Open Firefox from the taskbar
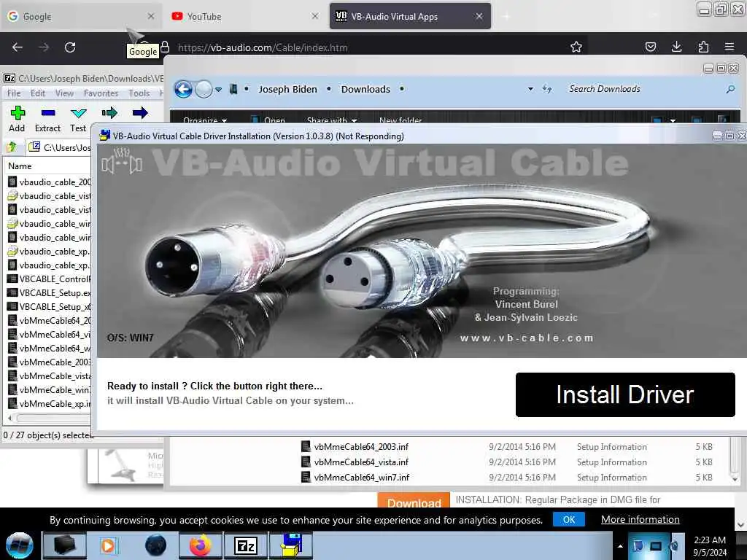The height and width of the screenshot is (560, 747). click(x=200, y=545)
